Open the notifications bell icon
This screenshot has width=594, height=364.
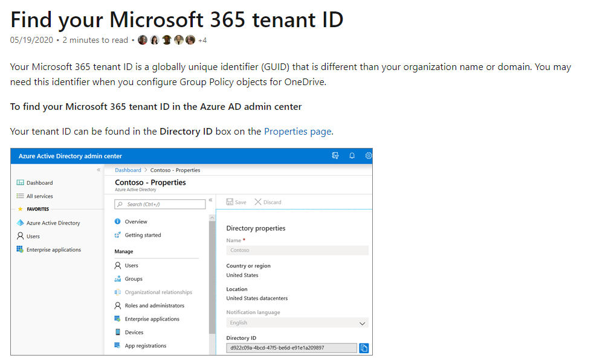(x=352, y=156)
